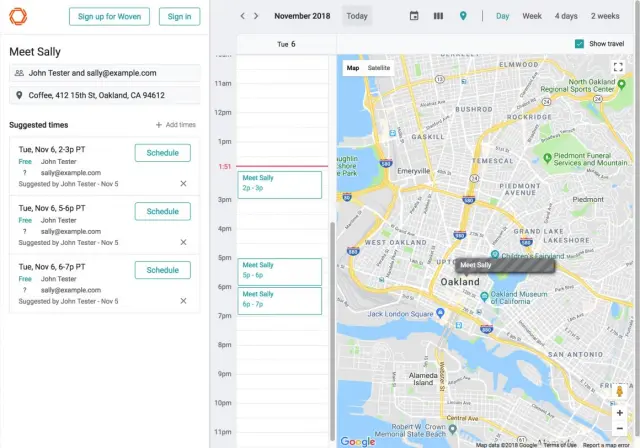
Task: Uncheck the Show travel checkbox
Action: pos(580,43)
